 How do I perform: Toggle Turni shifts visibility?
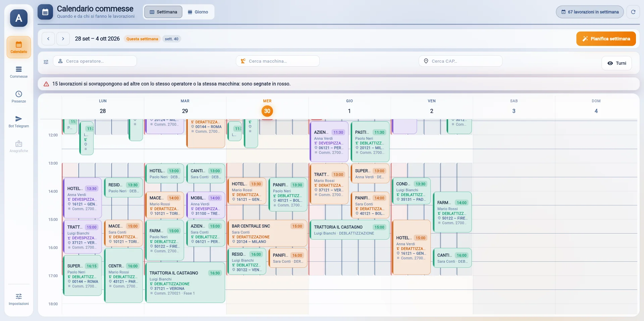tap(617, 63)
